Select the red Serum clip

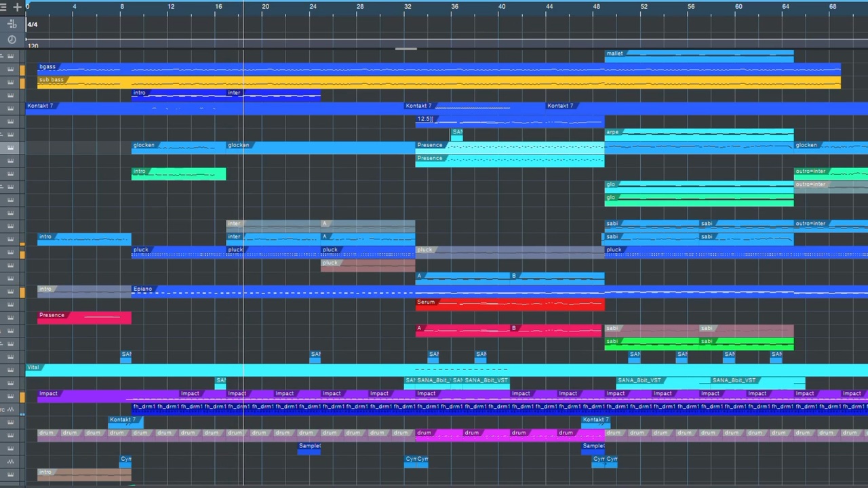tap(510, 305)
